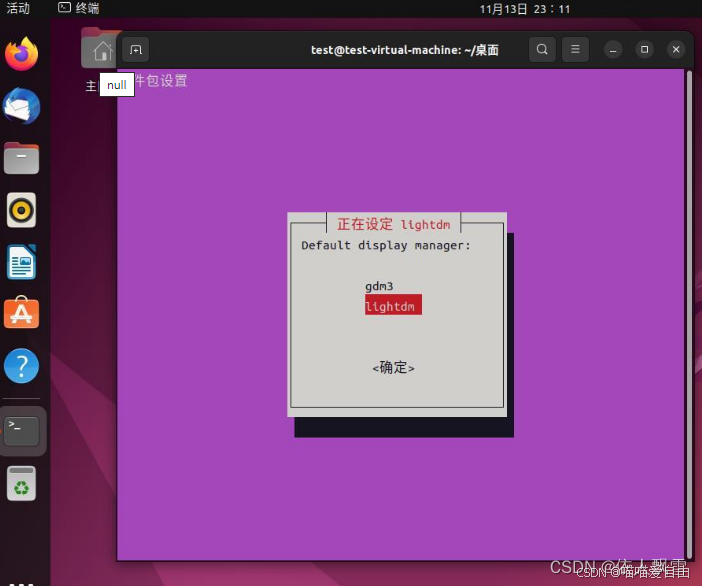The width and height of the screenshot is (702, 586).
Task: Click the terminal search button
Action: click(x=542, y=49)
